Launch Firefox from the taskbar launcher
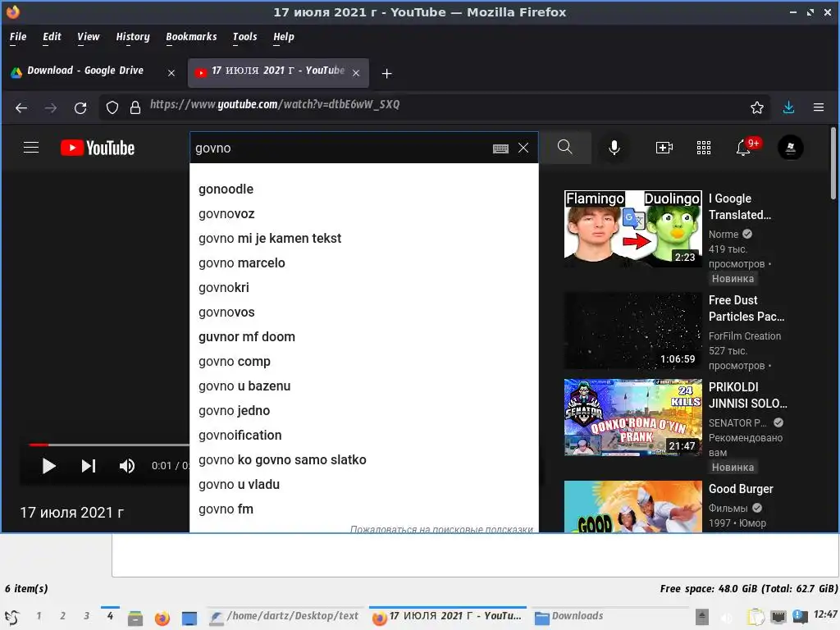The image size is (840, 630). point(162,619)
